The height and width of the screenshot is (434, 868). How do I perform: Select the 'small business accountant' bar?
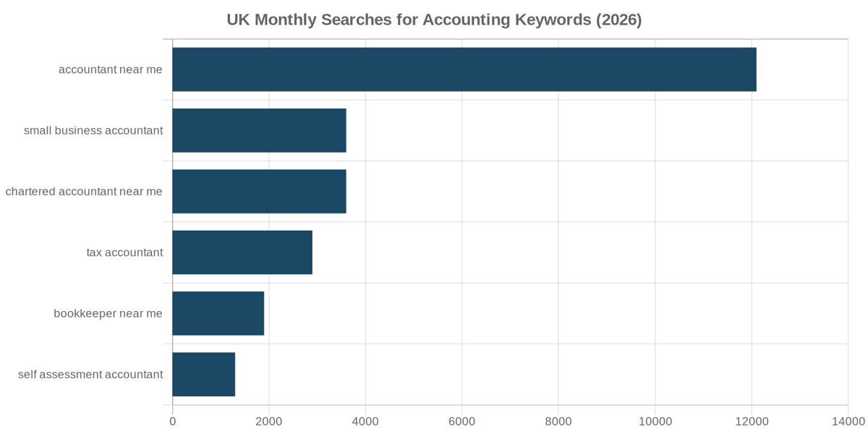[x=260, y=130]
